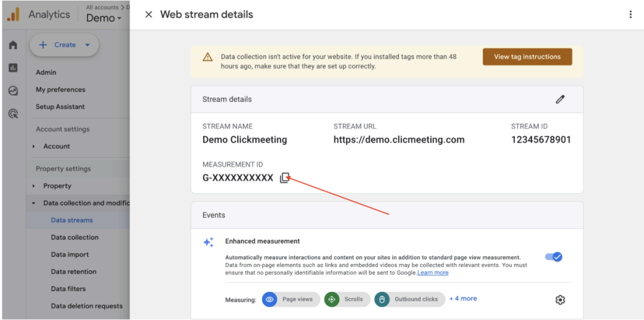Screen dimensions: 644x320
Task: Open the Demo account selector dropdown
Action: (x=104, y=18)
